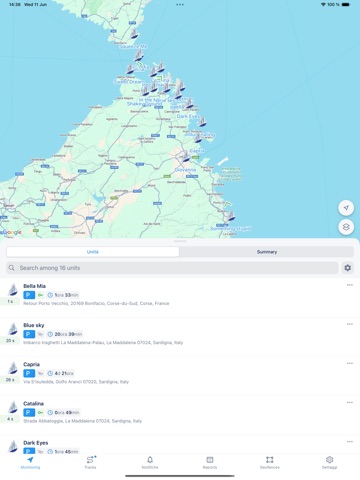Select the Something stupid boat marker on map
This screenshot has height=480, width=360.
coord(231,216)
